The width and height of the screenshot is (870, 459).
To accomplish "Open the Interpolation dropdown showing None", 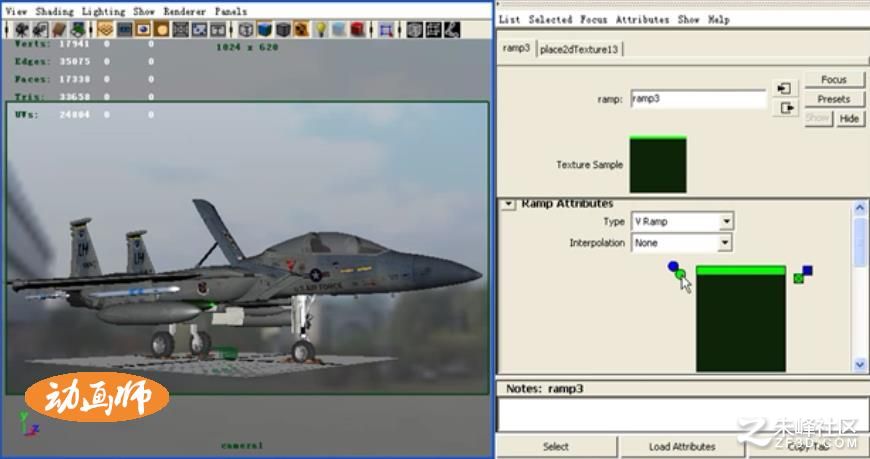I will coord(681,243).
